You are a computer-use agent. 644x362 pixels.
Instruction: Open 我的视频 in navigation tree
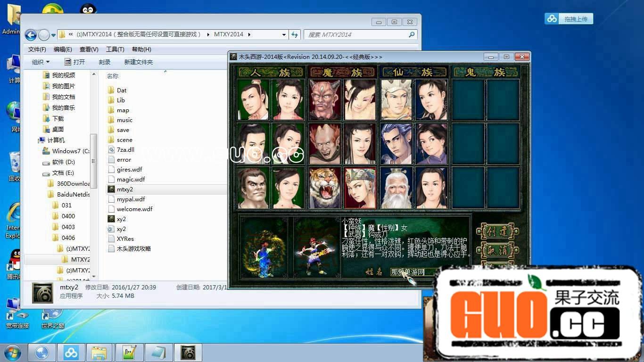pos(59,75)
